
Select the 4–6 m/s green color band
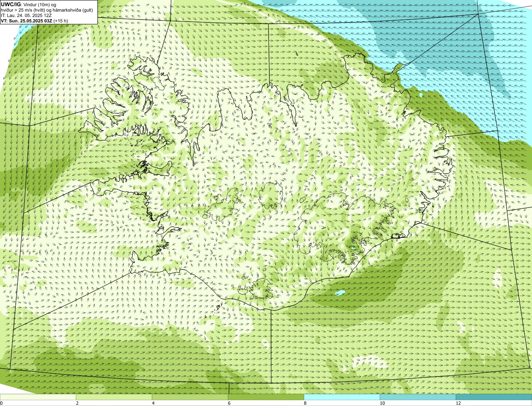191,397
